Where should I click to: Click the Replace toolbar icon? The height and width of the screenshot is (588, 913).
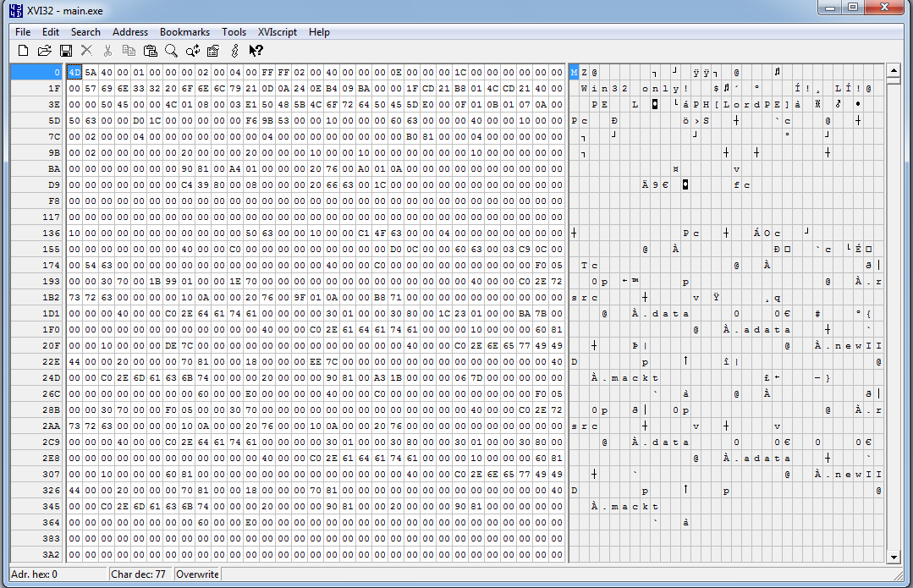tap(193, 51)
